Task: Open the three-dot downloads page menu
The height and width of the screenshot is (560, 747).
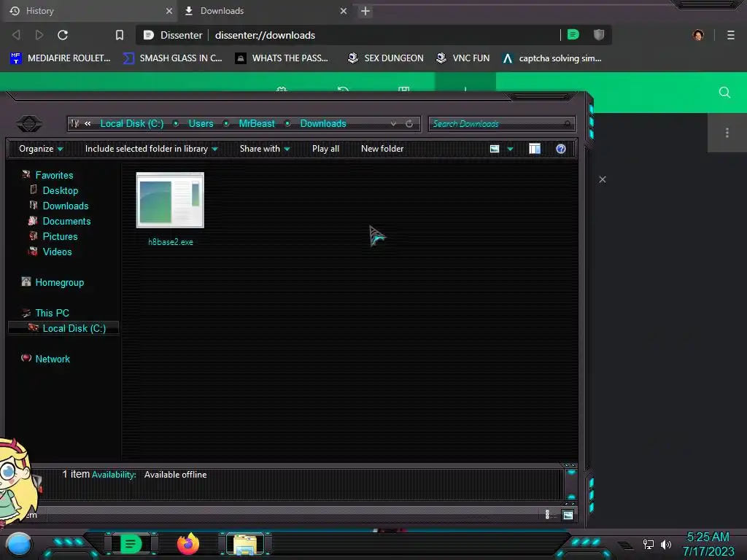Action: [727, 133]
